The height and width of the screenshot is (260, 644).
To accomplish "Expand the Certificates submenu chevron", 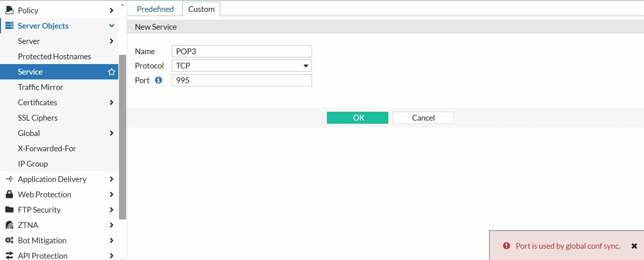I will click(111, 103).
